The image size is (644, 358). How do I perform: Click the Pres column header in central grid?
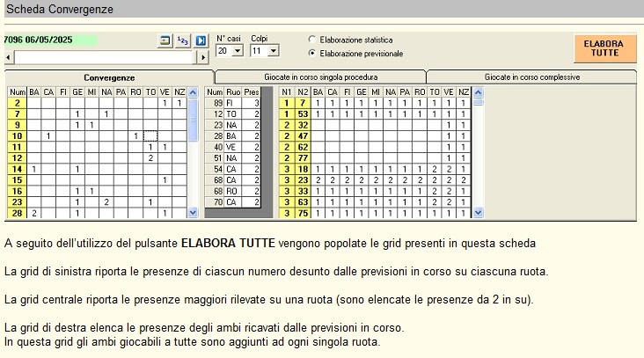(252, 91)
